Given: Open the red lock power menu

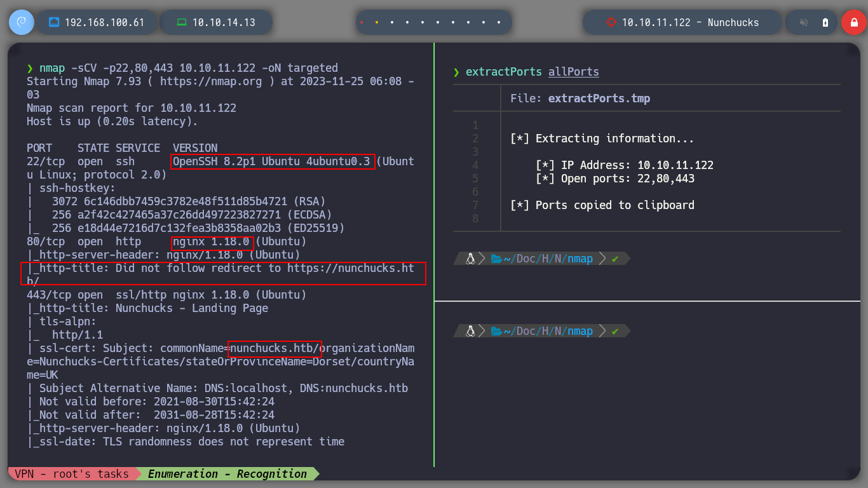Looking at the screenshot, I should [x=853, y=22].
